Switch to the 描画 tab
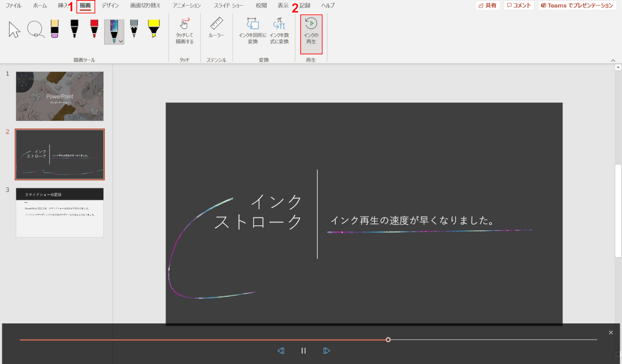622x364 pixels. point(85,6)
